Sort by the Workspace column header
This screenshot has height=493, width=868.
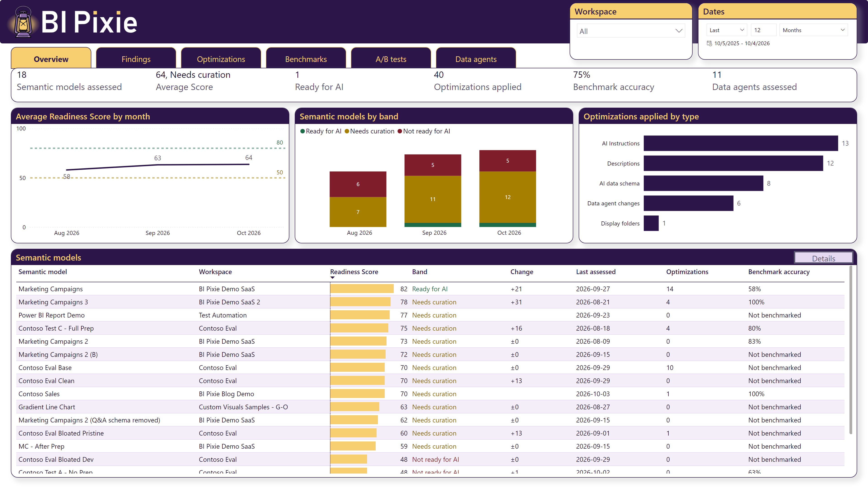(x=215, y=272)
